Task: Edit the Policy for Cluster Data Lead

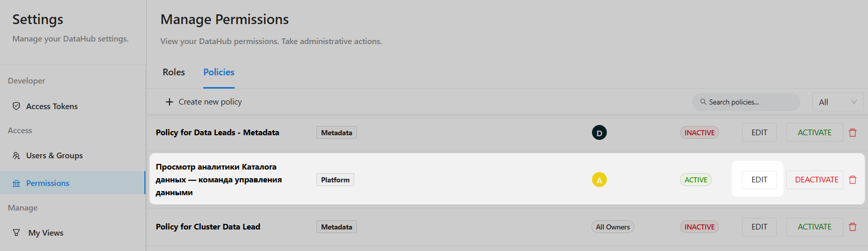Action: [759, 227]
